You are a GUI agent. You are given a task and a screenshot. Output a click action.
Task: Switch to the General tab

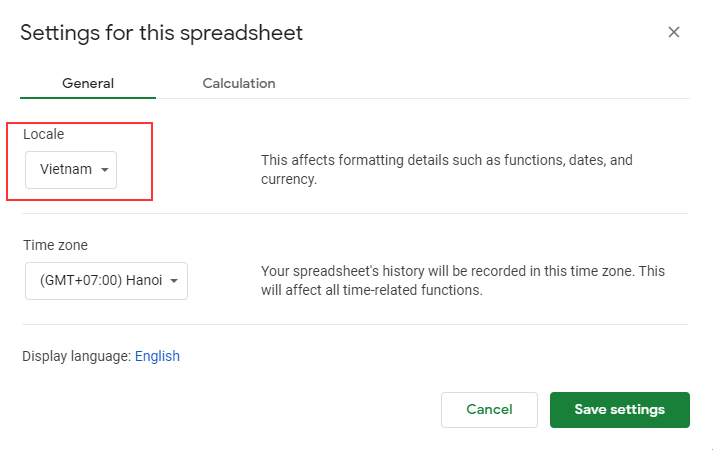pyautogui.click(x=88, y=83)
